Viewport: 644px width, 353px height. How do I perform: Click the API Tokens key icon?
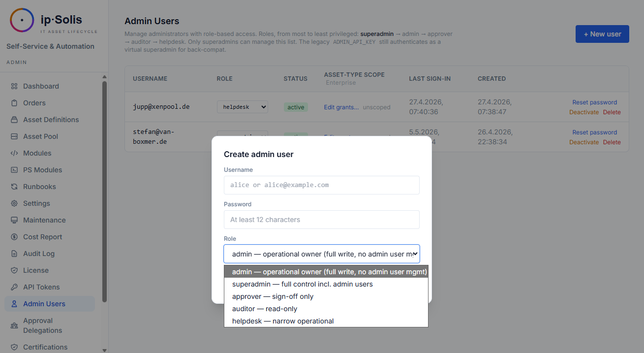pyautogui.click(x=14, y=287)
